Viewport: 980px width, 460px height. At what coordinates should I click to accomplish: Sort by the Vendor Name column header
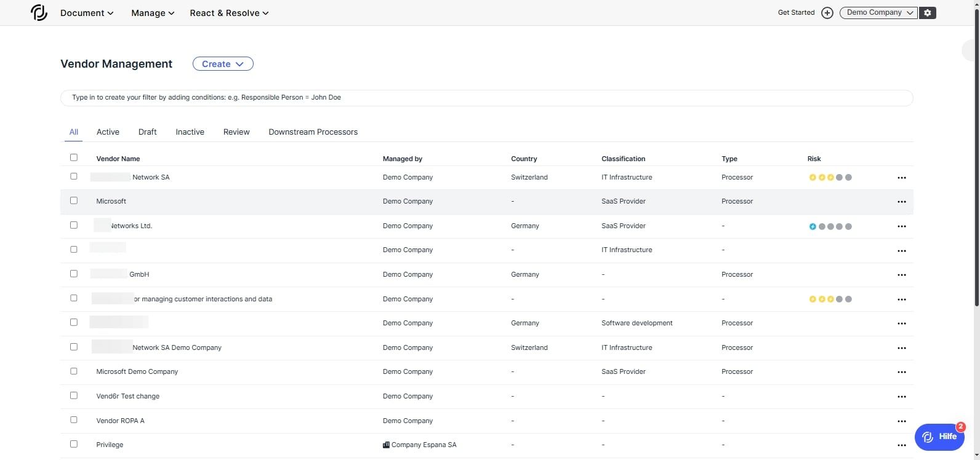[x=118, y=159]
